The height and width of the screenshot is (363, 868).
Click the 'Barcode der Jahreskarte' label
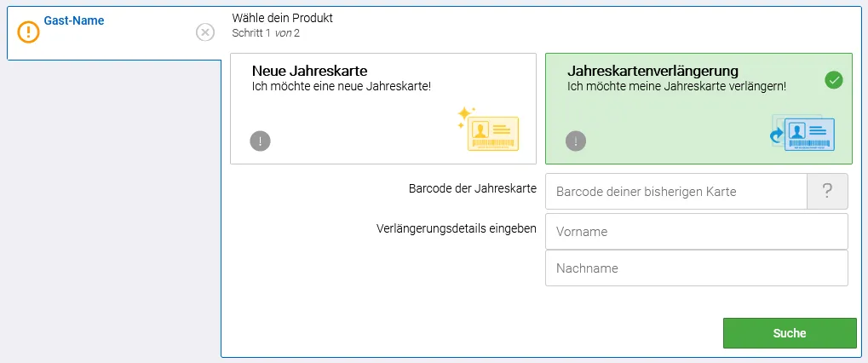pos(472,189)
